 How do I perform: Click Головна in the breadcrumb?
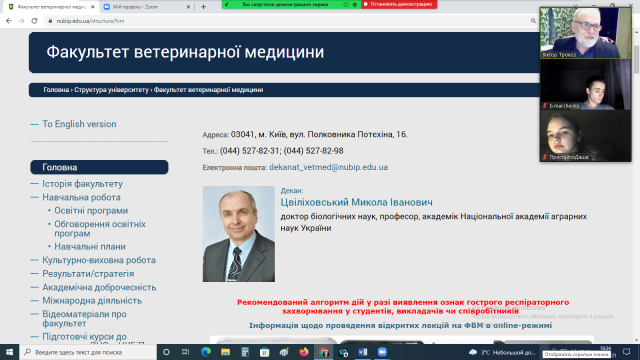(56, 90)
